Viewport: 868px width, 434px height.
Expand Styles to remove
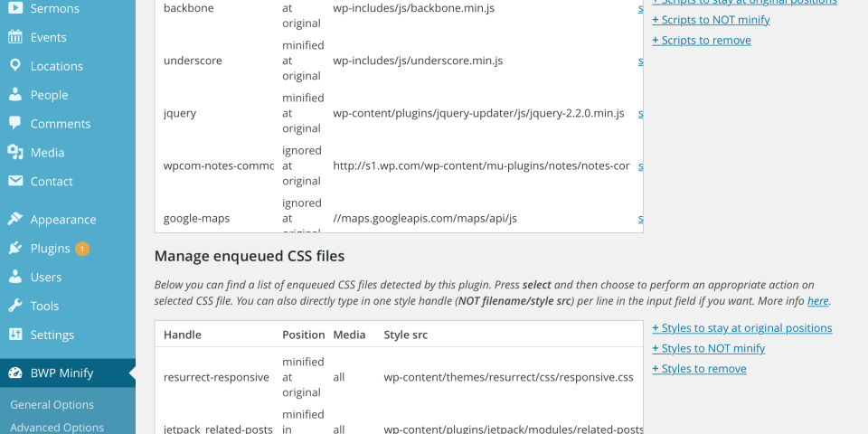699,369
